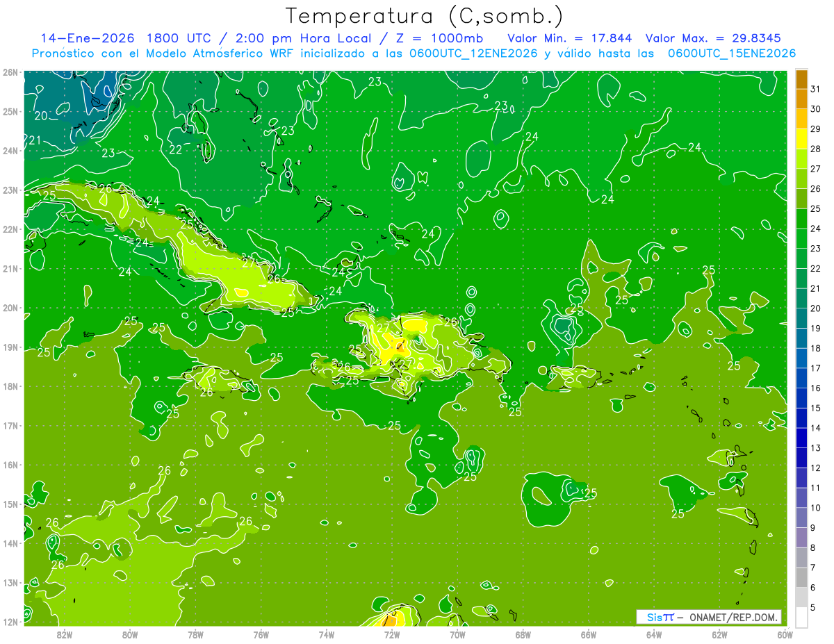Image resolution: width=834 pixels, height=644 pixels.
Task: Click the blue color bar segment between 15 and 16
Action: (801, 398)
